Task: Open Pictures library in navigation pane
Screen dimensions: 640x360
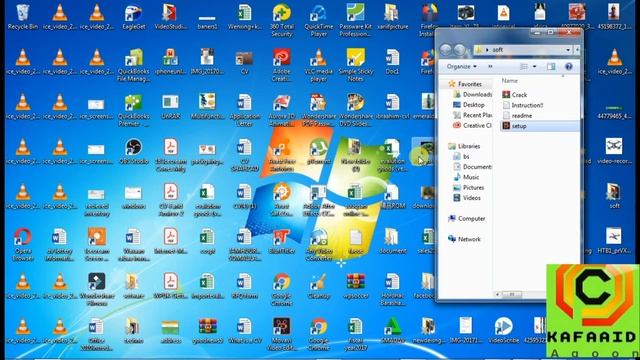Action: [x=469, y=188]
